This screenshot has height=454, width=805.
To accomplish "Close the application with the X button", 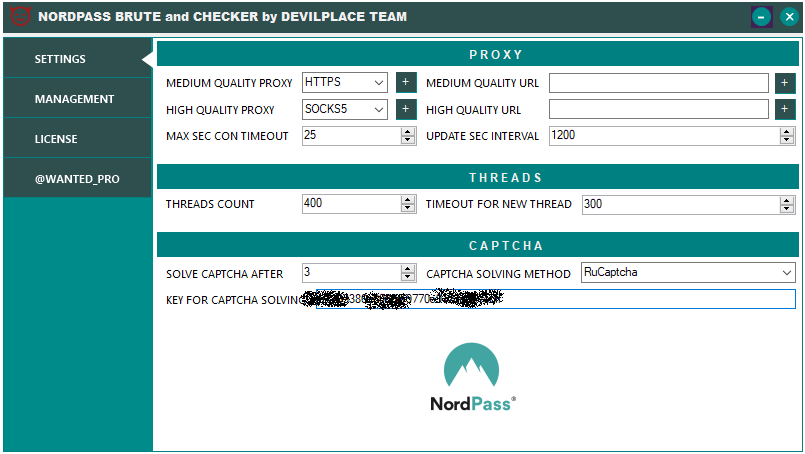I will click(x=790, y=17).
